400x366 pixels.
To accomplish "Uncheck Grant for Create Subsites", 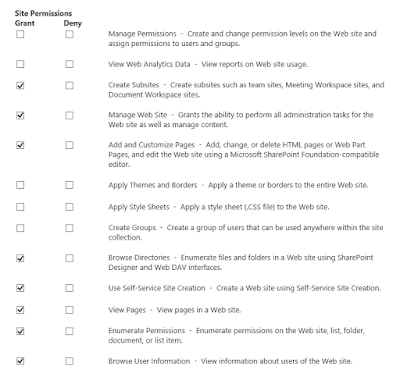I will (20, 86).
